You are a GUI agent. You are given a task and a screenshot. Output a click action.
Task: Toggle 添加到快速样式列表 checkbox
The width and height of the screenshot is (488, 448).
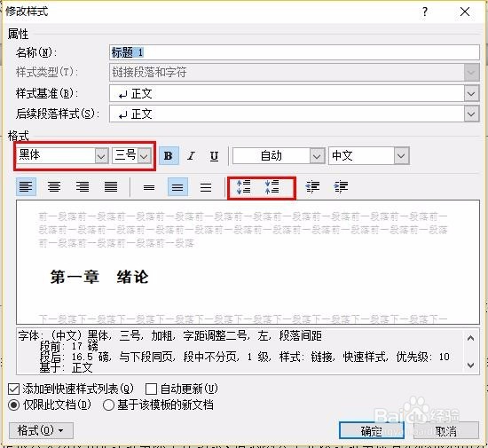pyautogui.click(x=13, y=389)
